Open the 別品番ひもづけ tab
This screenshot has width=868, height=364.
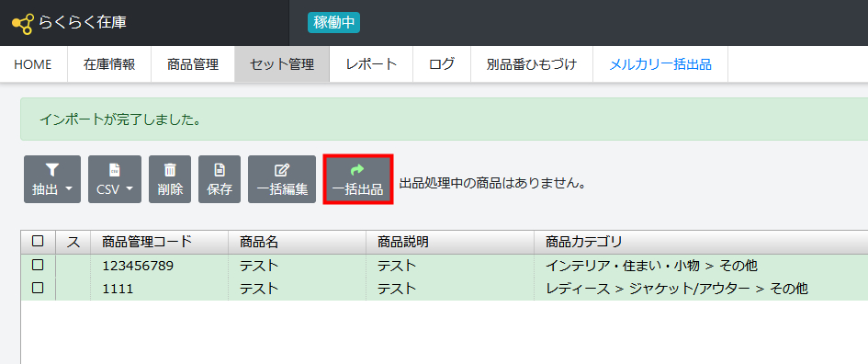click(532, 64)
